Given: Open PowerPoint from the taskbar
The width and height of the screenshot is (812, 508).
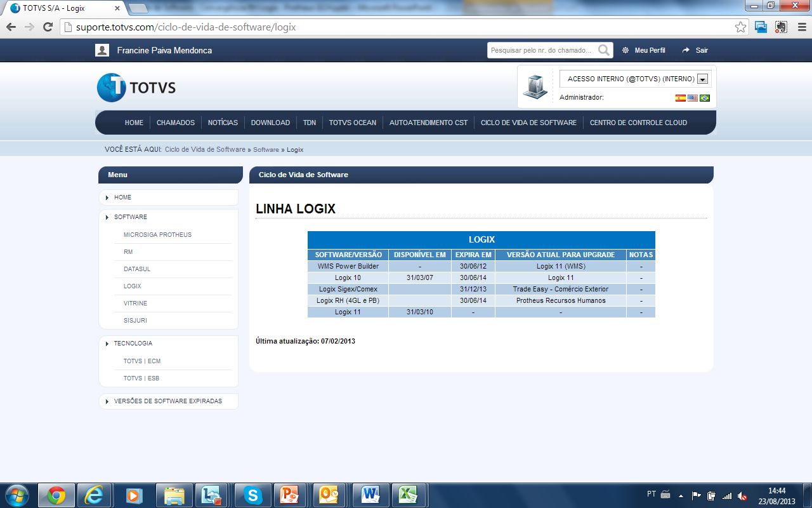Looking at the screenshot, I should click(x=290, y=495).
